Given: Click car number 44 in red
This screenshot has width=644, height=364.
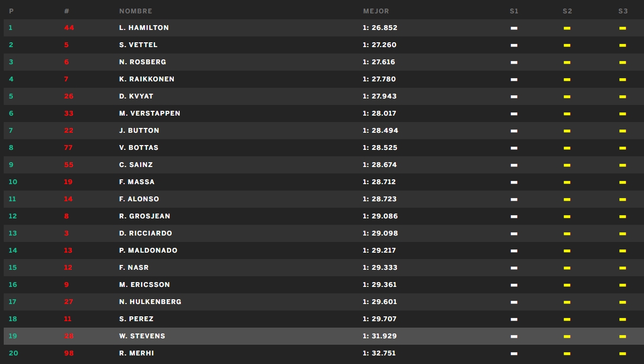Looking at the screenshot, I should tap(69, 28).
